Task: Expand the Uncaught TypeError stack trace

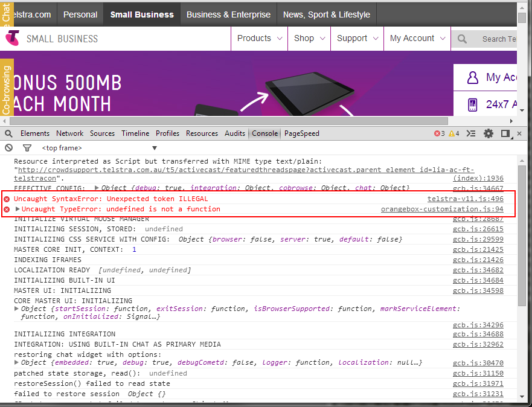Action: click(18, 209)
